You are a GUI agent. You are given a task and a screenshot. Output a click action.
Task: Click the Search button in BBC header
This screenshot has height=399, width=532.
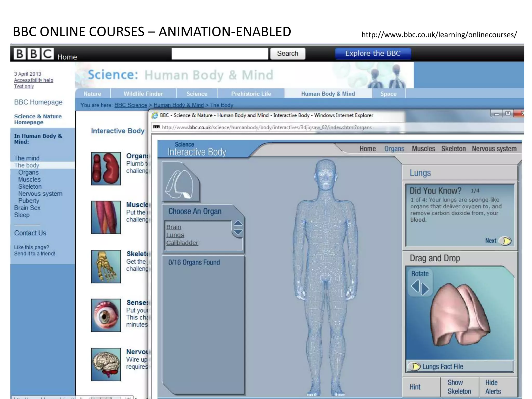click(x=288, y=54)
